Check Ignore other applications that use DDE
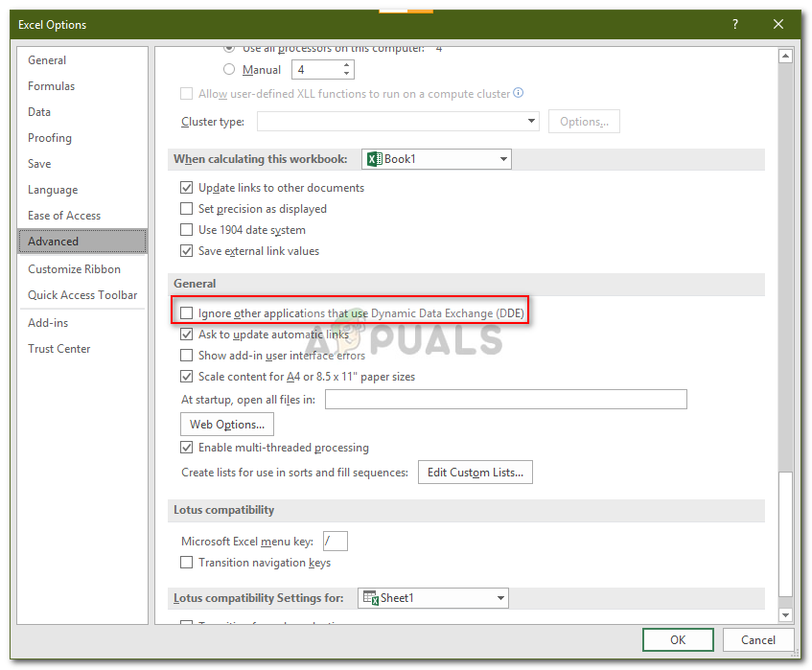Viewport: 812px width, 670px height. 186,313
